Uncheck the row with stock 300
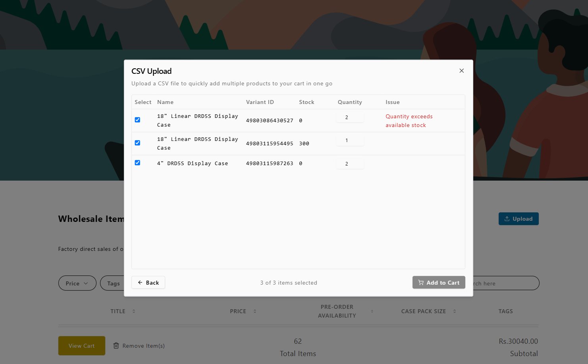 tap(137, 143)
